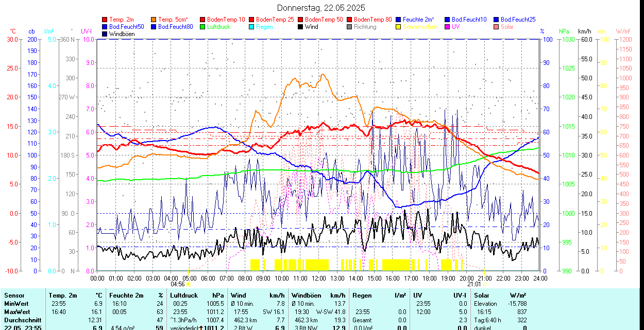
Task: Click the magenta UV legend square
Action: [x=447, y=27]
